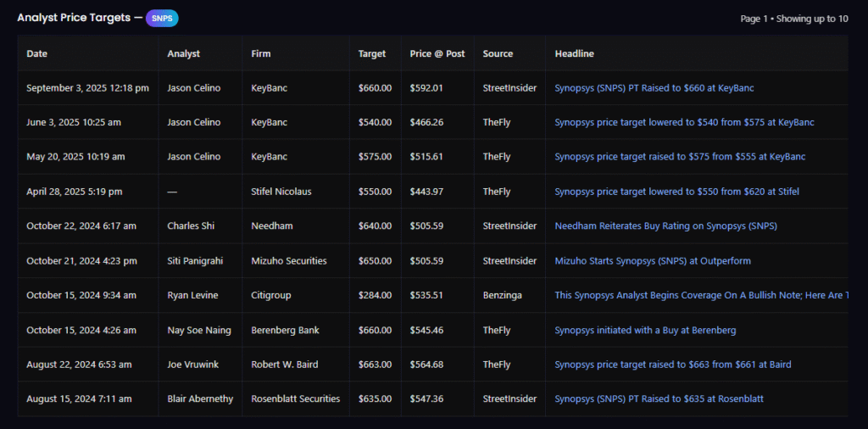Open headline about target raised to $575 from $555
The width and height of the screenshot is (868, 429).
680,157
